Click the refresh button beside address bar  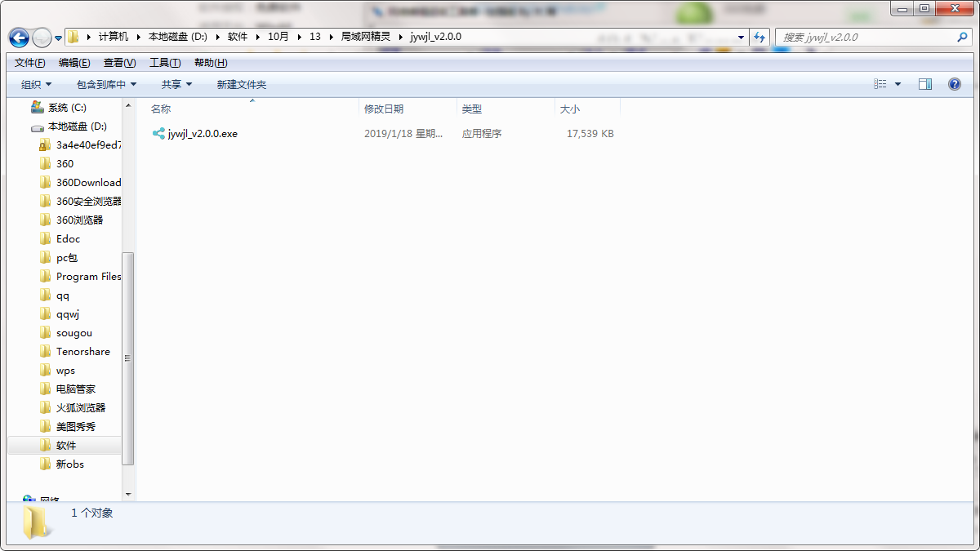point(760,38)
